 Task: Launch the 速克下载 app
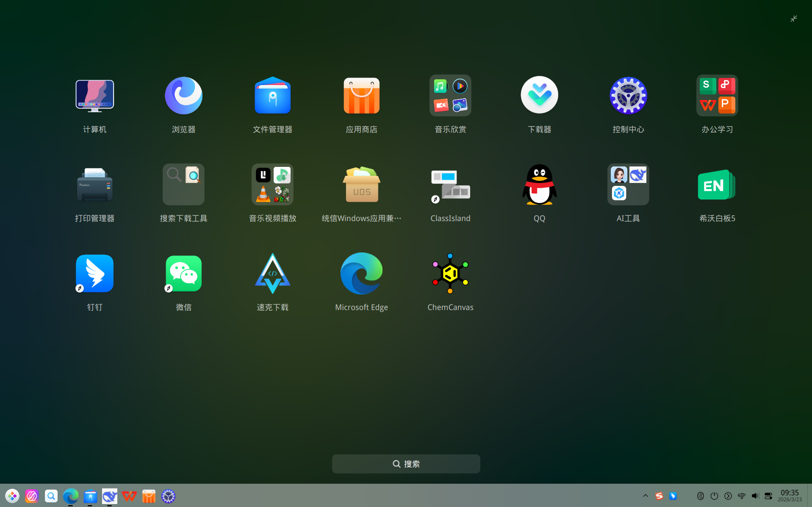tap(272, 274)
